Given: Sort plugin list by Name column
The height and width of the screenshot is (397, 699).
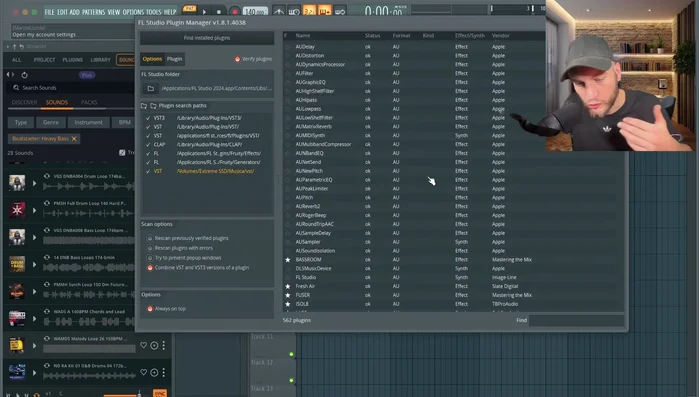Looking at the screenshot, I should [x=303, y=36].
